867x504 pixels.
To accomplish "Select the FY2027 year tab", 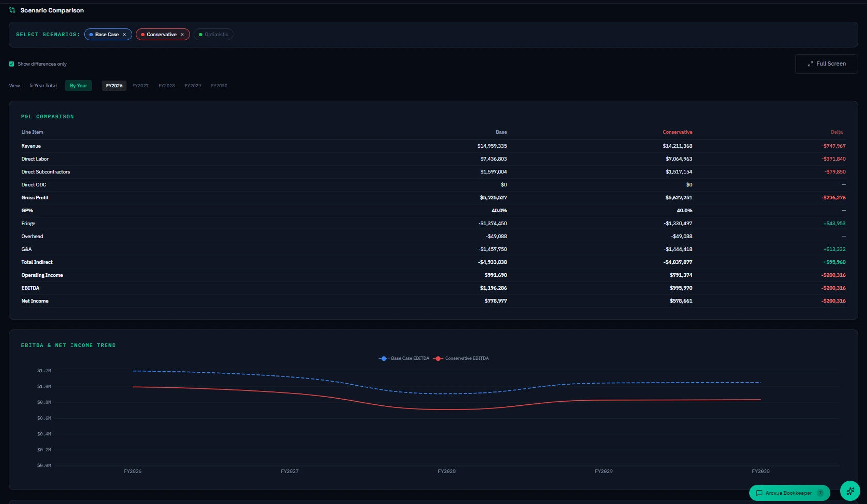I will pyautogui.click(x=140, y=86).
